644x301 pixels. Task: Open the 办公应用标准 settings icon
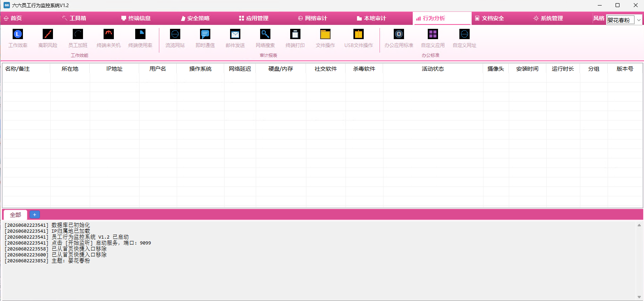[x=399, y=38]
